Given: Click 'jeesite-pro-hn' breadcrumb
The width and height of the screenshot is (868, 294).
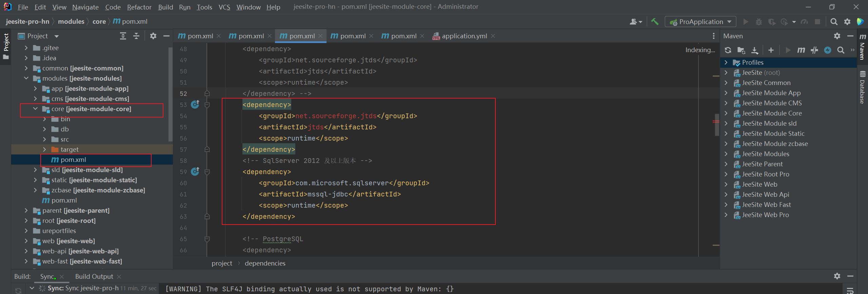Looking at the screenshot, I should pos(27,21).
